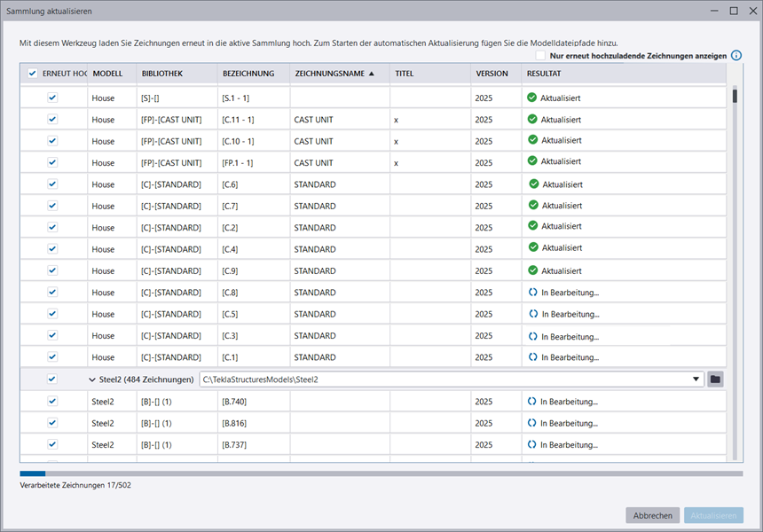
Task: Click Steel2 path field C:\TeklaStructuresModels\Steel2
Action: point(451,379)
